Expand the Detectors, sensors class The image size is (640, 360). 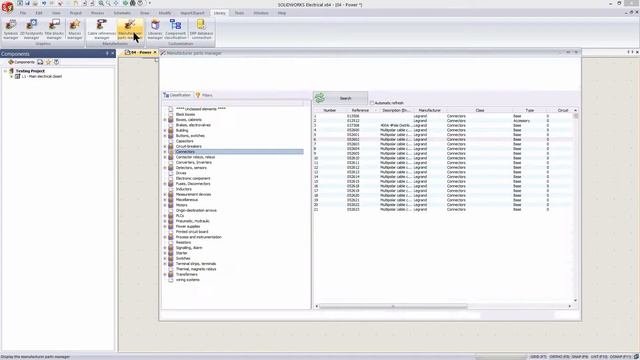pyautogui.click(x=165, y=168)
